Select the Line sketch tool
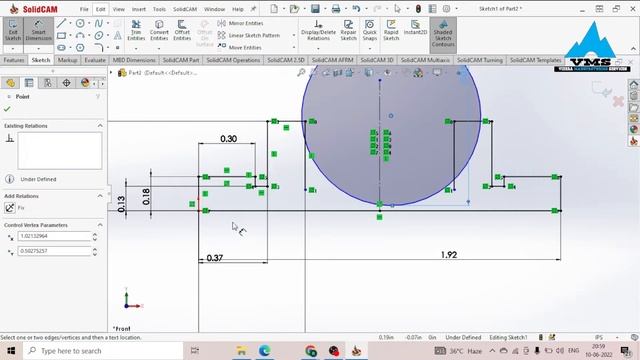Image resolution: width=640 pixels, height=360 pixels. point(61,23)
